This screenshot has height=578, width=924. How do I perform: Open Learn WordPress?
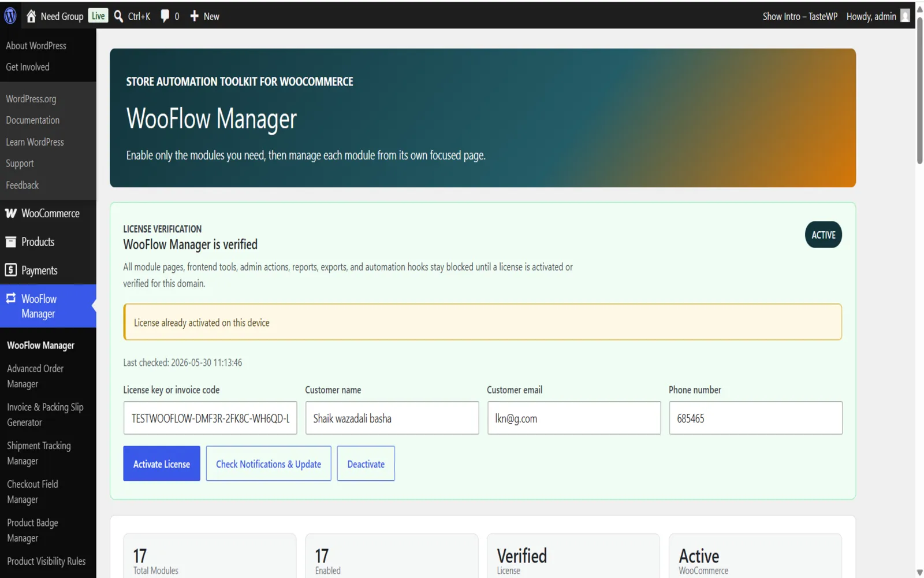point(35,142)
